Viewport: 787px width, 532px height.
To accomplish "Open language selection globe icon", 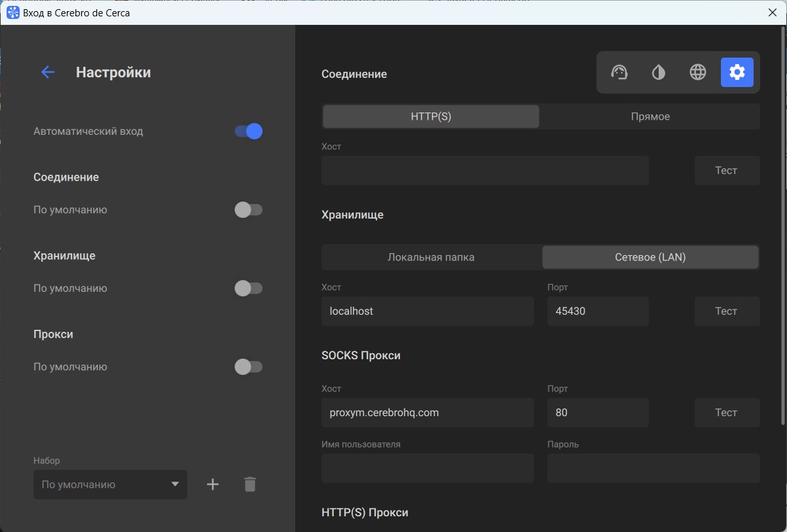I will click(698, 73).
